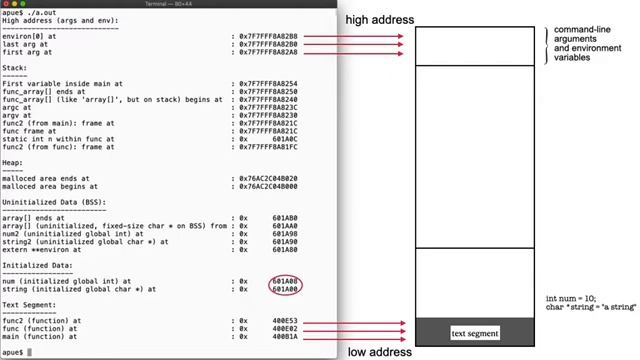Click the 'high address' diagram label
The height and width of the screenshot is (360, 640).
(x=380, y=20)
